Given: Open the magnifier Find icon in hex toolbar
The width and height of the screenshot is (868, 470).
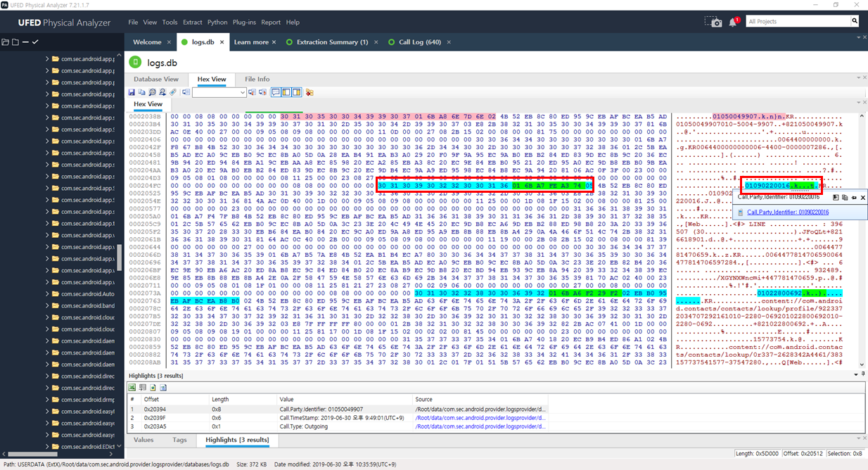Looking at the screenshot, I should point(152,92).
